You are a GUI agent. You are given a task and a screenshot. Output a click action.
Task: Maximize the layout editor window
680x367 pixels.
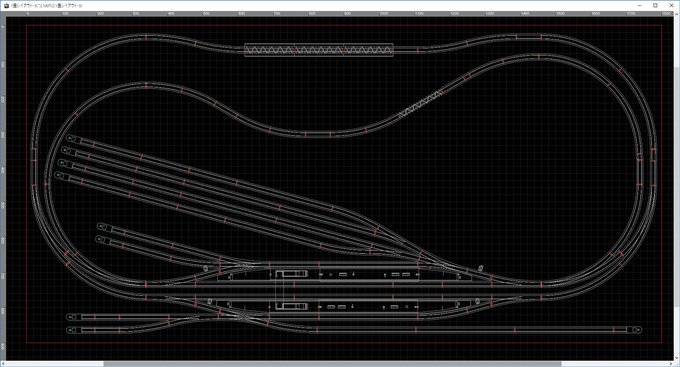tap(655, 6)
